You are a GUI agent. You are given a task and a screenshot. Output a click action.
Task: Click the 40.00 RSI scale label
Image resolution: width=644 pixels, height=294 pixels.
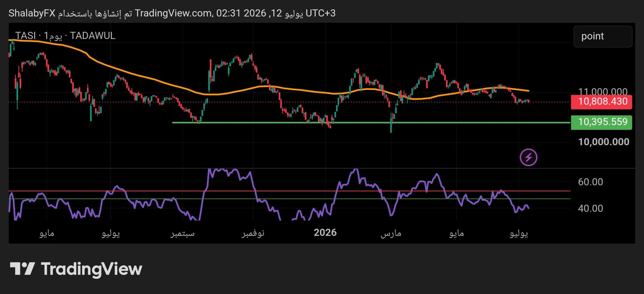point(590,208)
